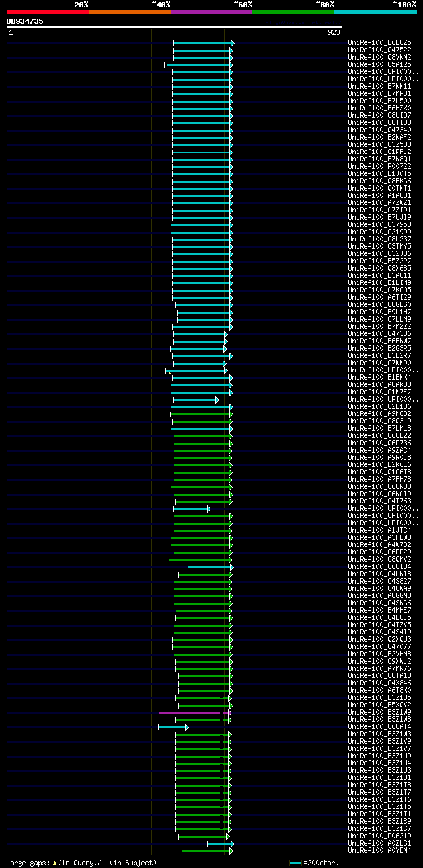Select hit label UniRef100_Q6QI34
423x868 pixels.
[x=381, y=566]
